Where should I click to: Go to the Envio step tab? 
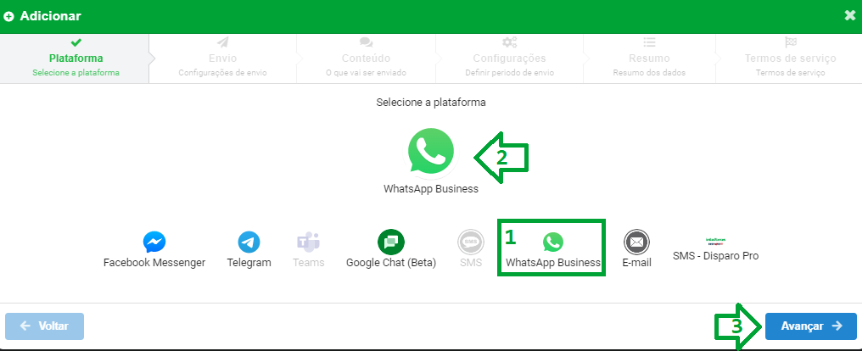[222, 58]
